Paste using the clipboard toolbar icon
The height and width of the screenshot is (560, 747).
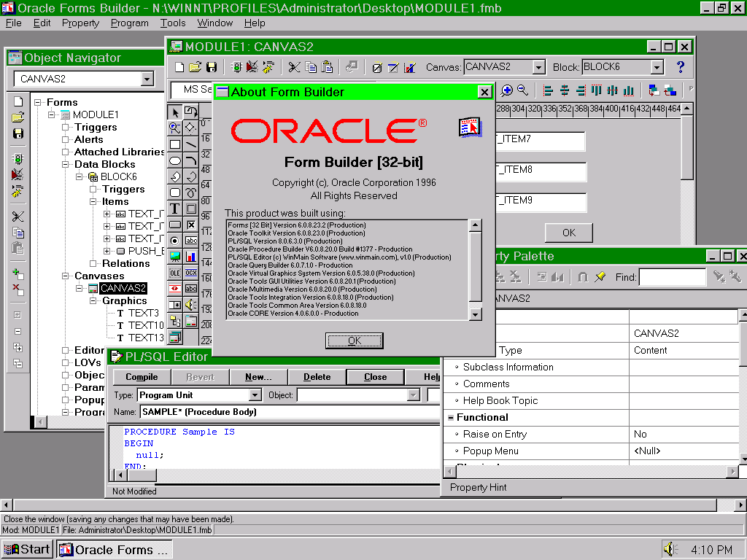click(326, 68)
